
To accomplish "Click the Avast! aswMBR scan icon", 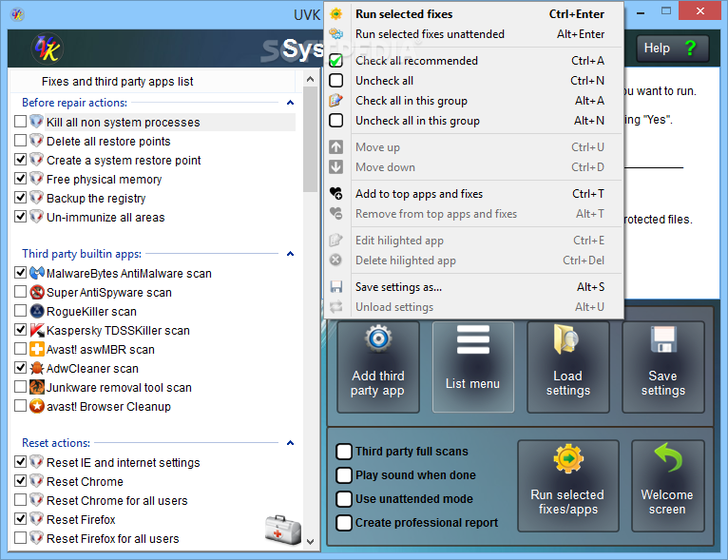I will point(37,349).
